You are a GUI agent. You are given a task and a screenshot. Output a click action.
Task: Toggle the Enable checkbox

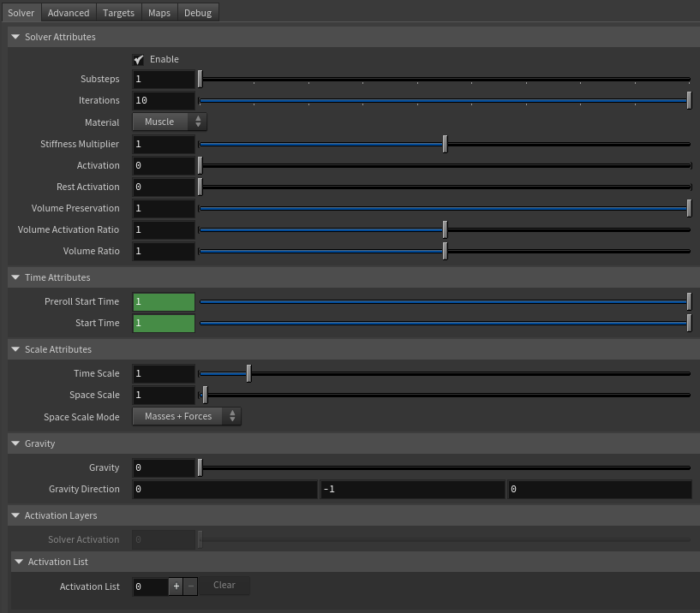(x=139, y=59)
